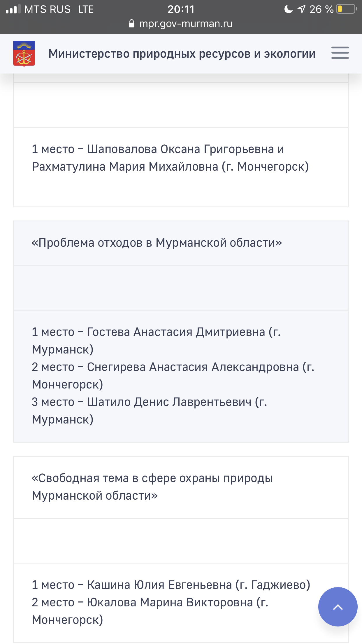This screenshot has width=362, height=644.
Task: Open the hamburger navigation menu
Action: pyautogui.click(x=340, y=53)
